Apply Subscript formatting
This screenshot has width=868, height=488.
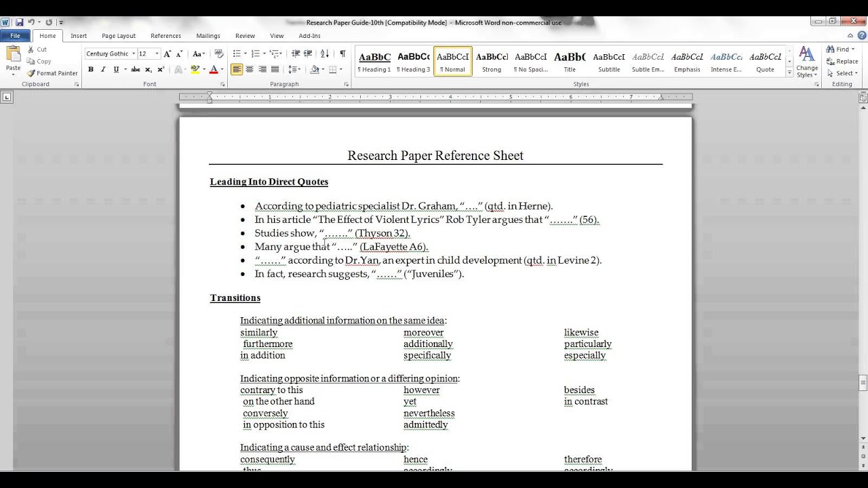pyautogui.click(x=148, y=69)
